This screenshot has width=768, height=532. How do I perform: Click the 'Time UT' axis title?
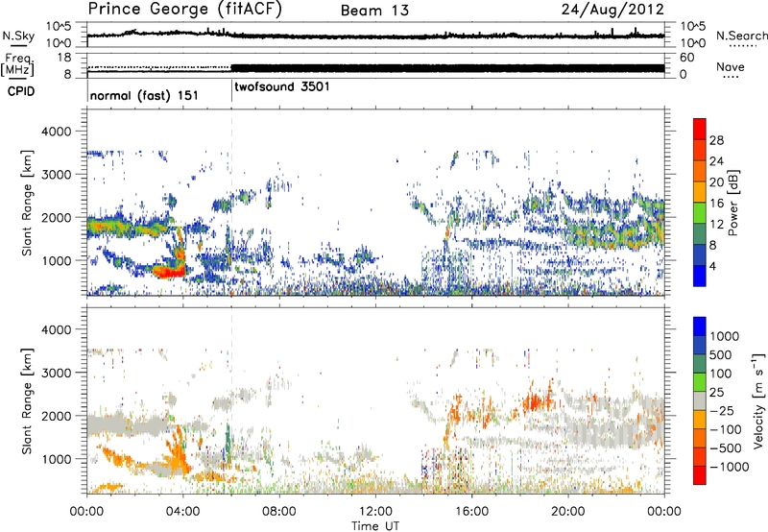(x=375, y=526)
